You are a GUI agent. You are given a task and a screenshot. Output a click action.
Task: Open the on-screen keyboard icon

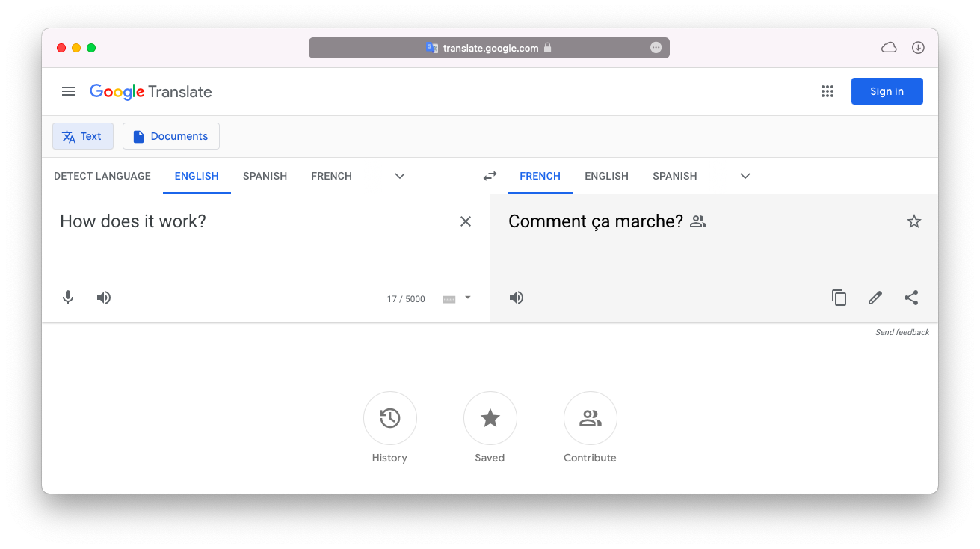pos(449,298)
